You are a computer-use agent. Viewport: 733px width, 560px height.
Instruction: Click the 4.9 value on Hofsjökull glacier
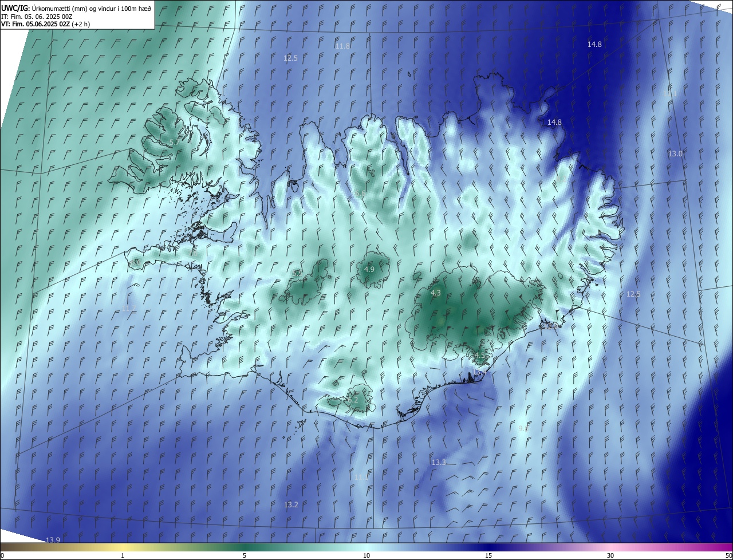tap(369, 269)
